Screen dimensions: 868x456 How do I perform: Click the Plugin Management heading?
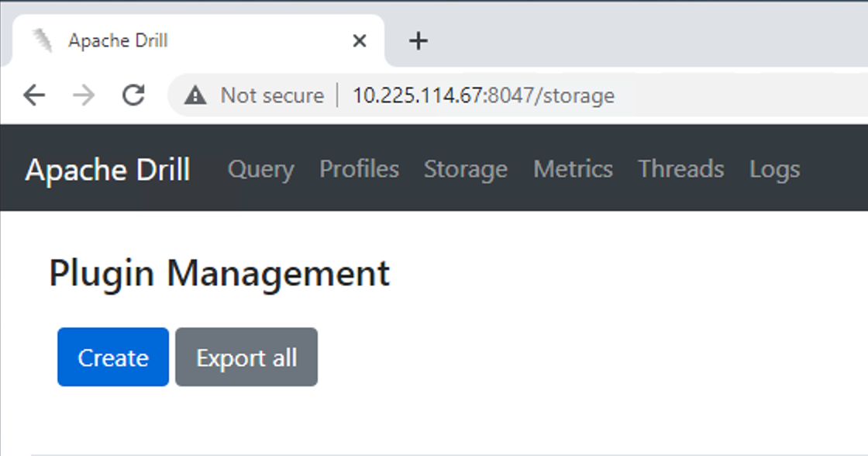coord(219,273)
